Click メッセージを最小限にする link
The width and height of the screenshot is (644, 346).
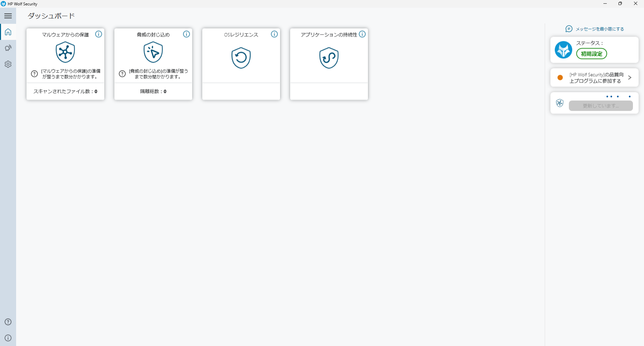599,29
